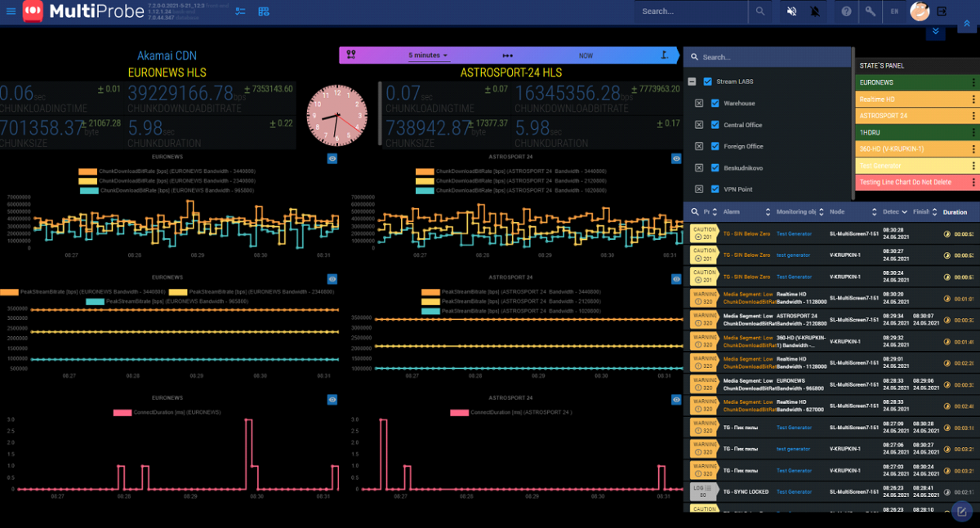Click the edit dashboard pencil button
Screen dimensions: 980x528
962,511
